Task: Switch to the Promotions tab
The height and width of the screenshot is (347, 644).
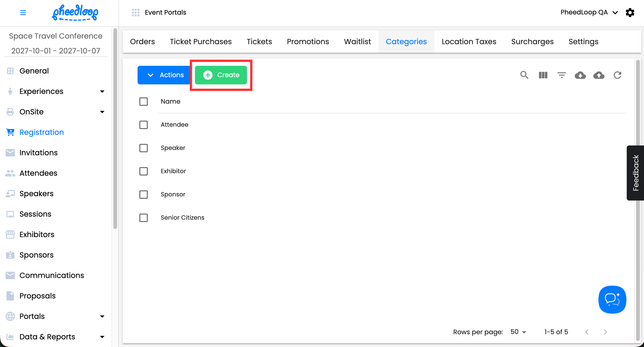Action: (x=308, y=42)
